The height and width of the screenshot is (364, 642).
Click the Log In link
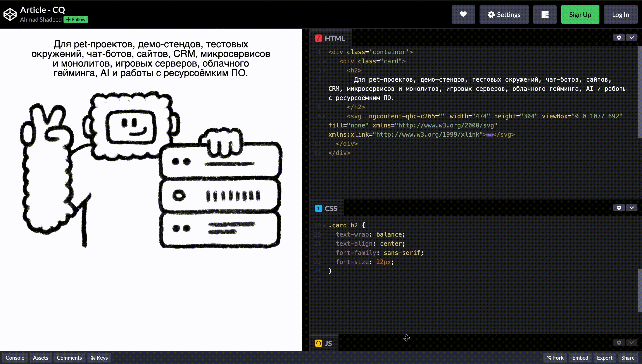tap(620, 15)
